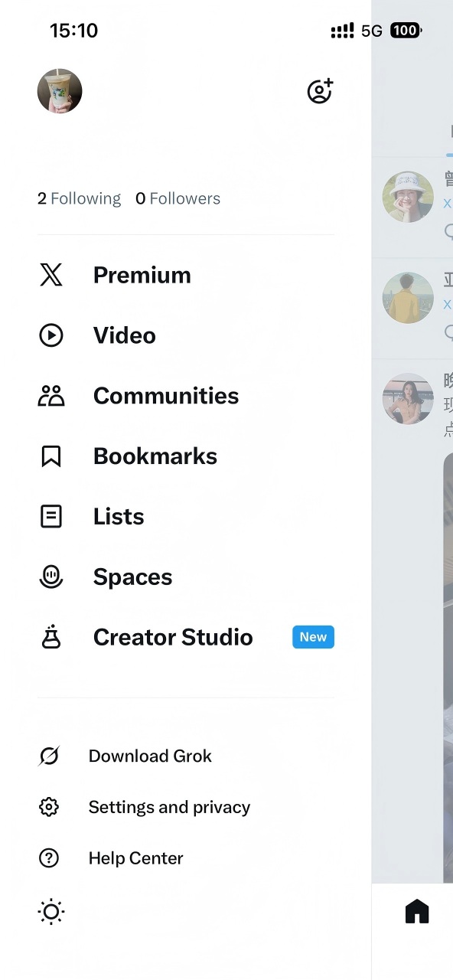Viewport: 453px width, 980px height.
Task: Select the Bookmarks ribbon icon
Action: (x=51, y=456)
